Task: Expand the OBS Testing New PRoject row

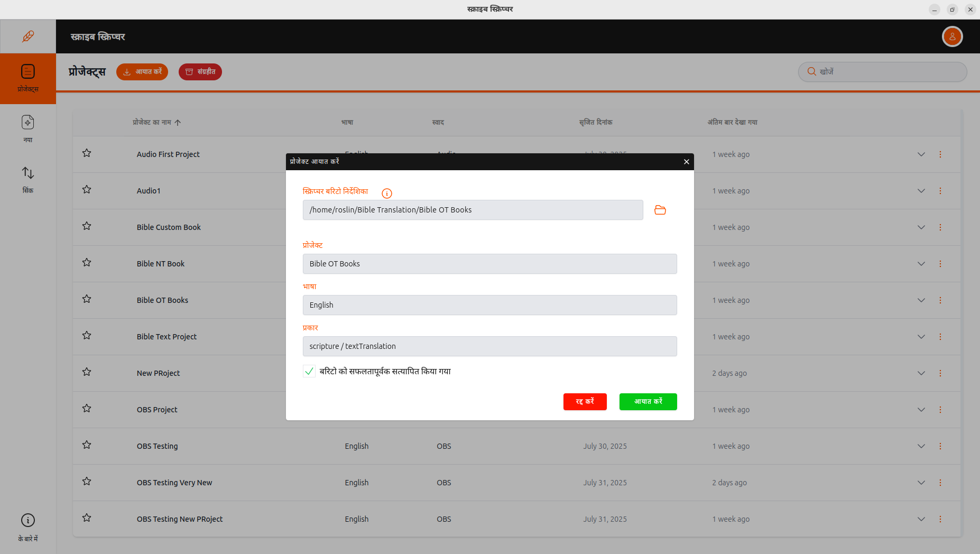Action: click(921, 519)
